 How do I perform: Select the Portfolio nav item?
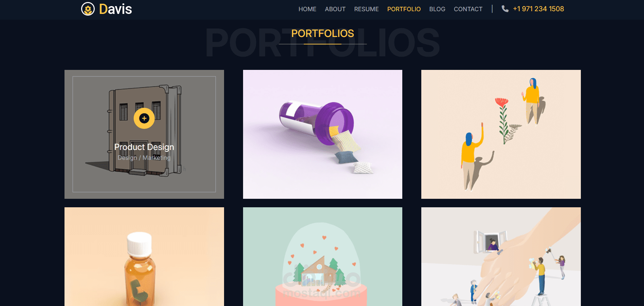coord(404,9)
